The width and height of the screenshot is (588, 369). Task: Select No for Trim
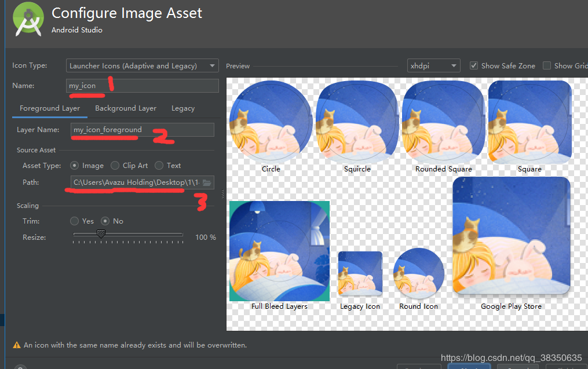[105, 221]
